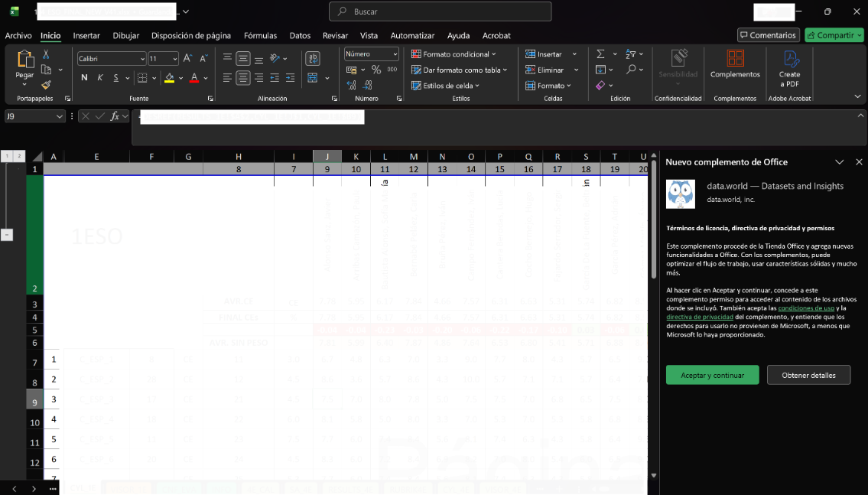Open the Calibri font name dropdown

(142, 59)
